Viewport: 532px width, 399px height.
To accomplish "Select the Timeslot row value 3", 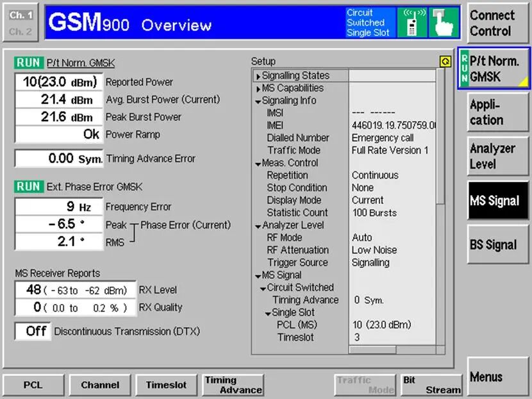I will [357, 337].
